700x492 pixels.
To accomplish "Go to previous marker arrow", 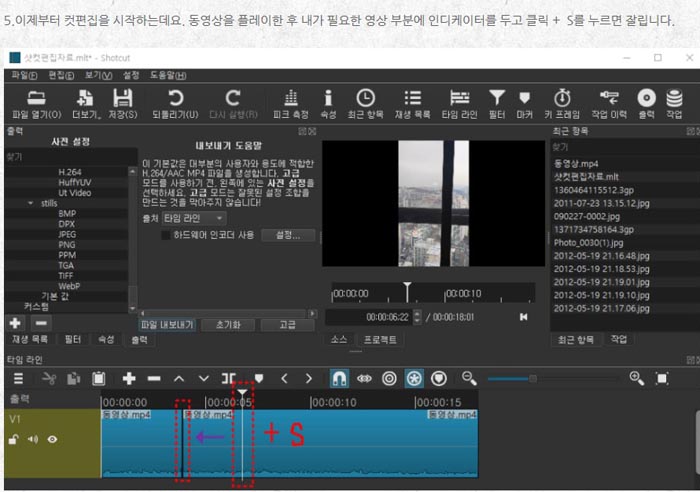I will (x=284, y=379).
